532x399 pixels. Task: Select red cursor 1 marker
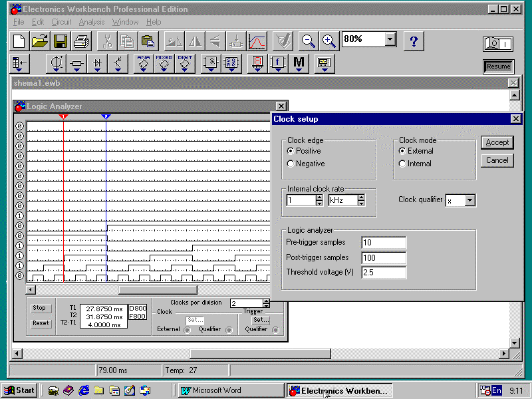point(63,117)
